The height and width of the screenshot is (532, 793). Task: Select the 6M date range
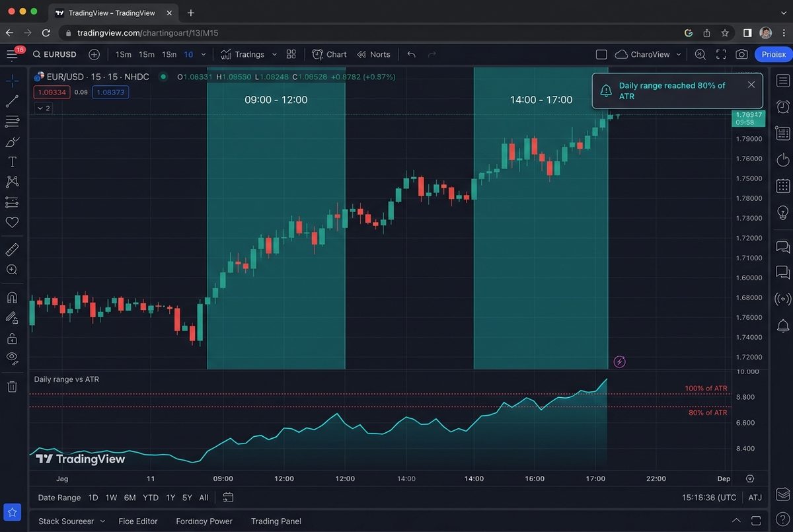(x=130, y=498)
